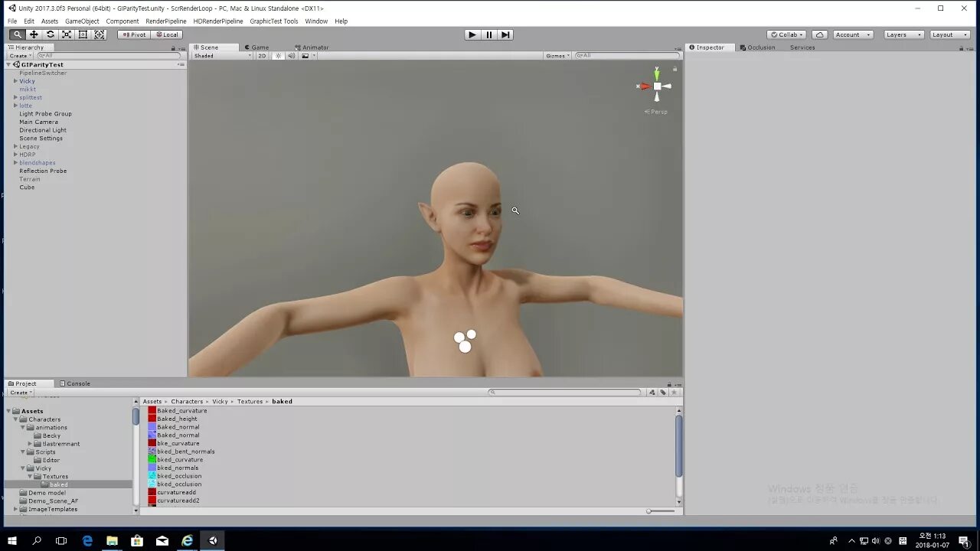The width and height of the screenshot is (980, 551).
Task: Collapse the animations folder
Action: coord(23,427)
